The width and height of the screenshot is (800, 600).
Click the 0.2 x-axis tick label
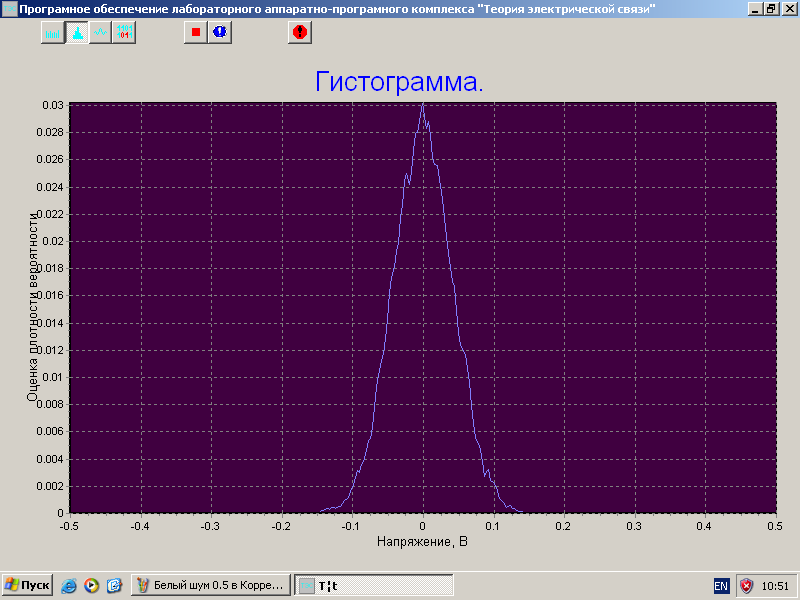click(563, 526)
